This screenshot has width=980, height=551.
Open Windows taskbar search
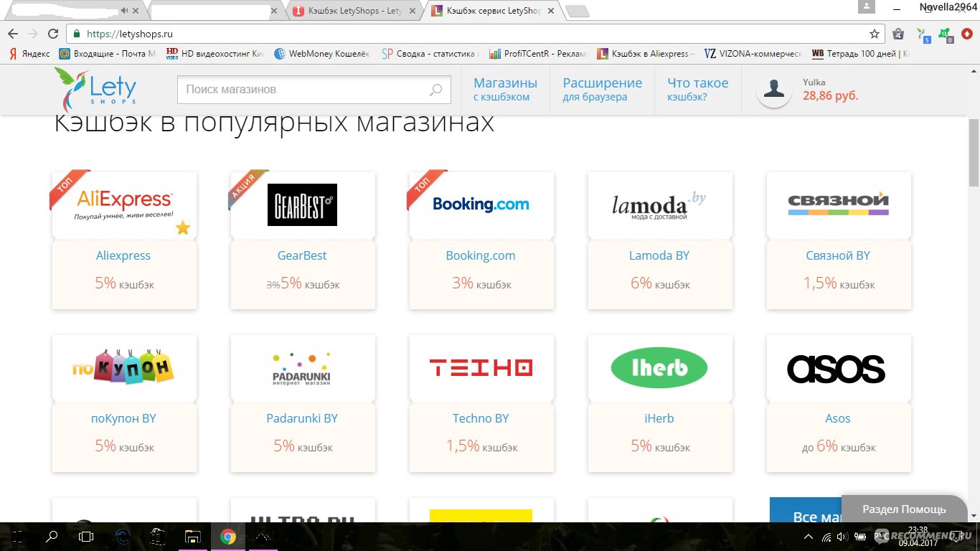pyautogui.click(x=52, y=536)
